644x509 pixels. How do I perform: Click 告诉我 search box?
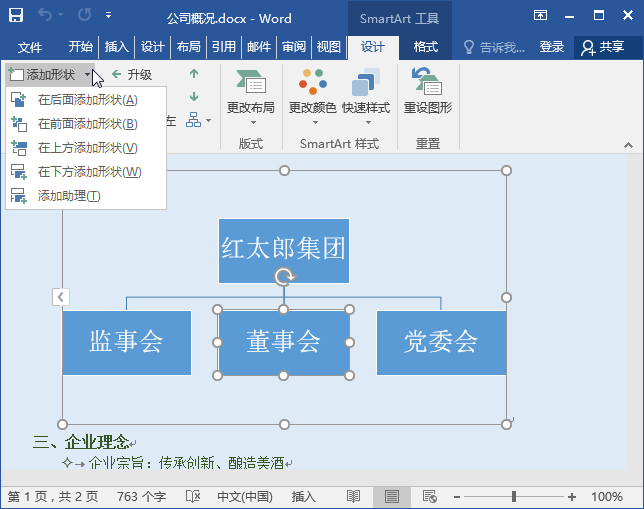494,48
